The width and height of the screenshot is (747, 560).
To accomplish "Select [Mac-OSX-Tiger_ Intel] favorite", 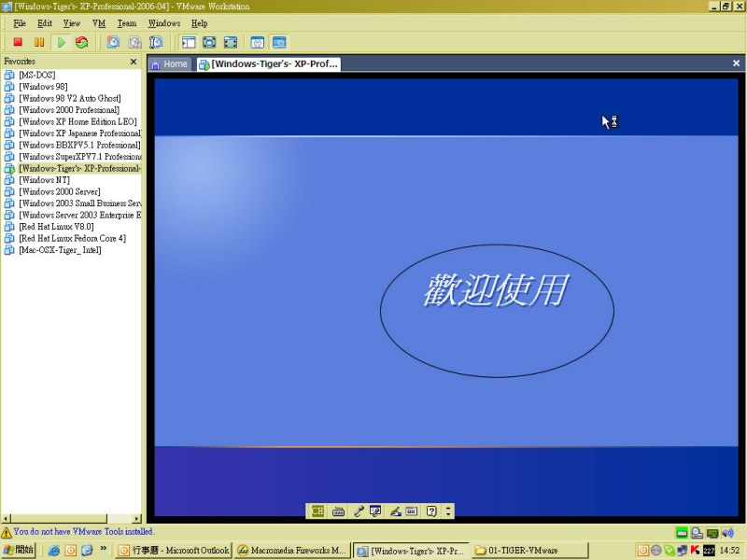I will (x=60, y=250).
